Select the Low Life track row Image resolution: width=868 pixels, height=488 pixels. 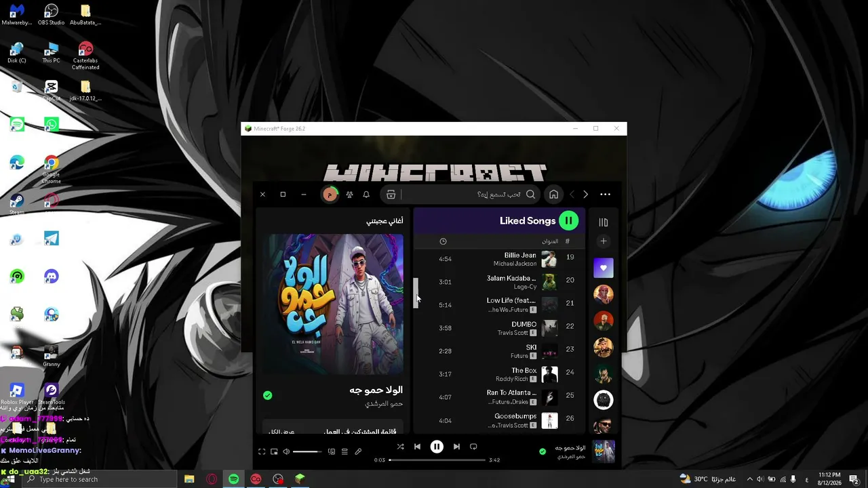(500, 305)
